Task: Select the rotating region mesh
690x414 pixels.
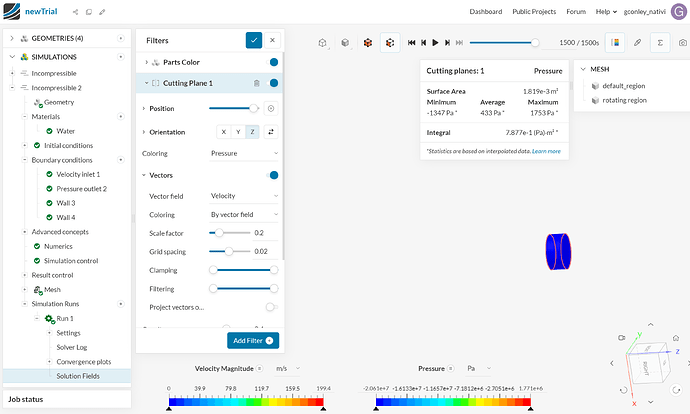Action: [x=624, y=100]
